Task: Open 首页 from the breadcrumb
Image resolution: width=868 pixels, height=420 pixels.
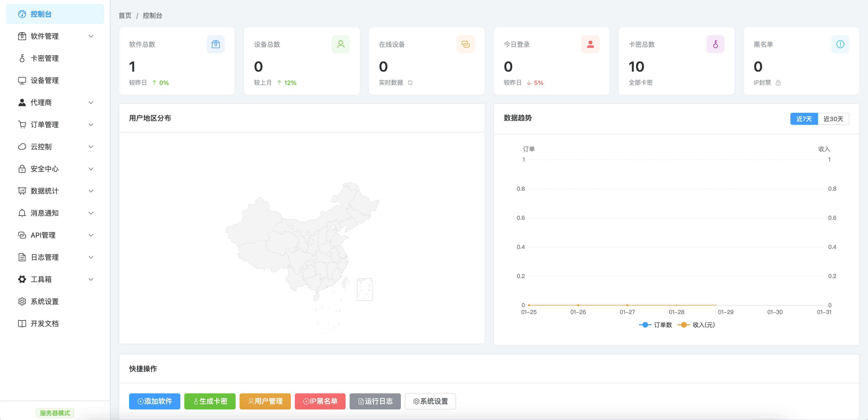Action: point(125,16)
